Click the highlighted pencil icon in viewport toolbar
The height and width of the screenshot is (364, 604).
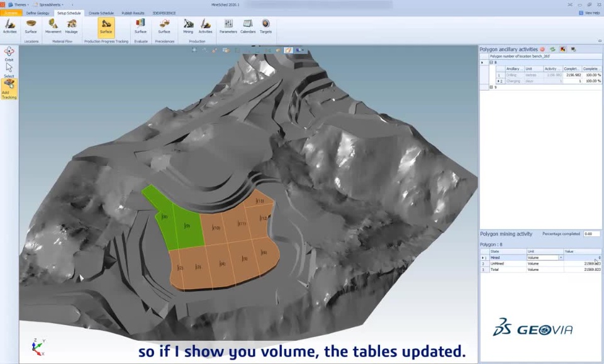pyautogui.click(x=288, y=50)
